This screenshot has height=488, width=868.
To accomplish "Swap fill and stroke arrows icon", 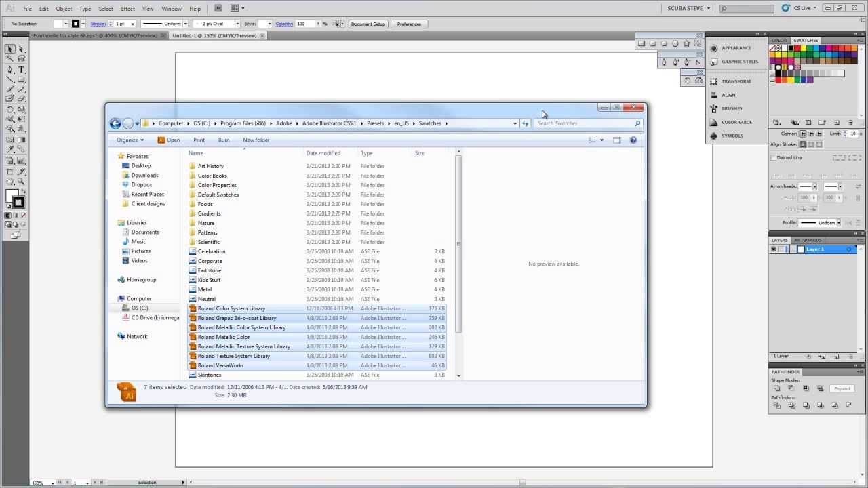I will coord(24,190).
